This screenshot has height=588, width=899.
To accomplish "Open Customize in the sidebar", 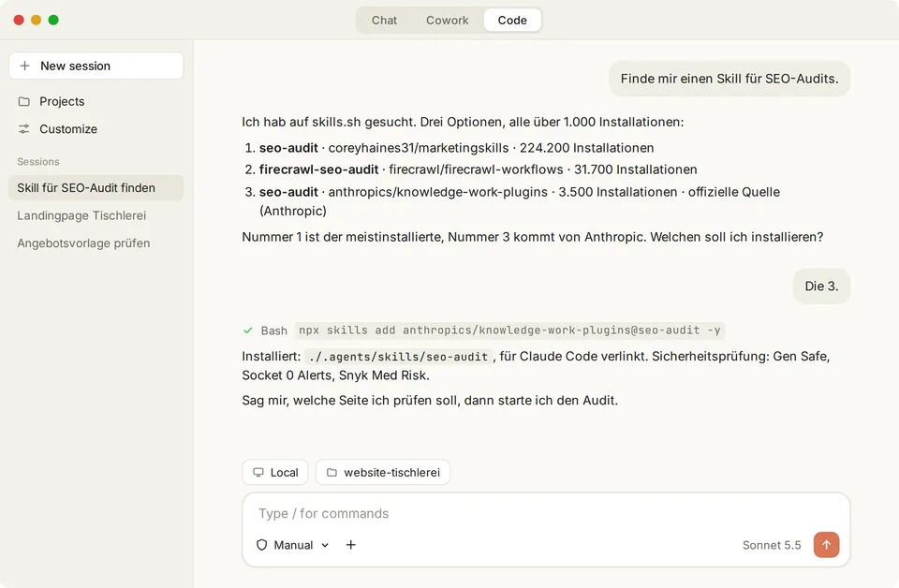I will pyautogui.click(x=96, y=129).
